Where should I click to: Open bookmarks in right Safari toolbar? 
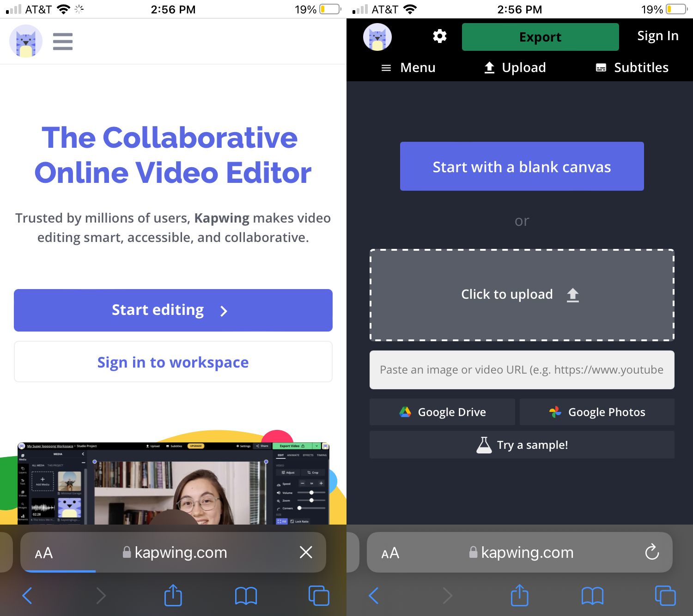point(592,595)
